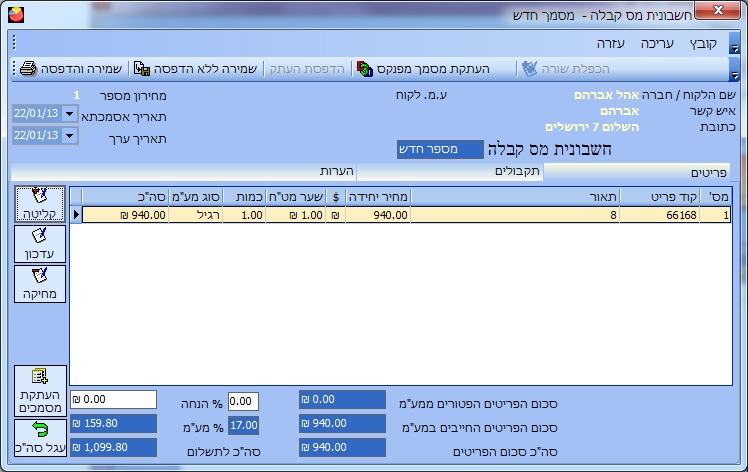Click the שמירה והדפסה label

click(x=81, y=69)
